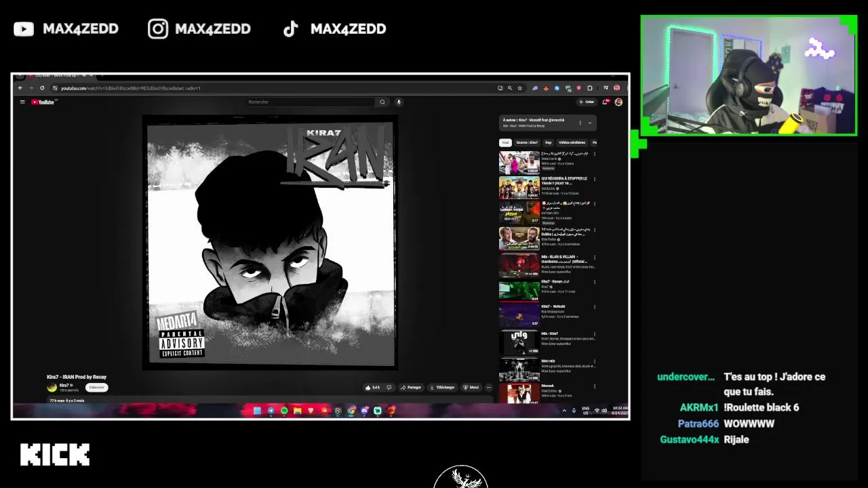Click the YouTube Rechercher search box
Image resolution: width=868 pixels, height=488 pixels.
pos(311,102)
